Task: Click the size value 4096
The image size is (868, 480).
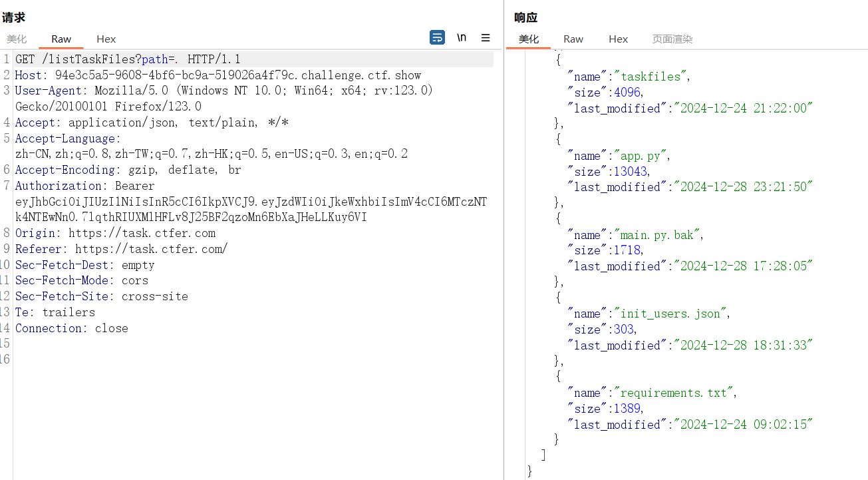Action: (627, 93)
